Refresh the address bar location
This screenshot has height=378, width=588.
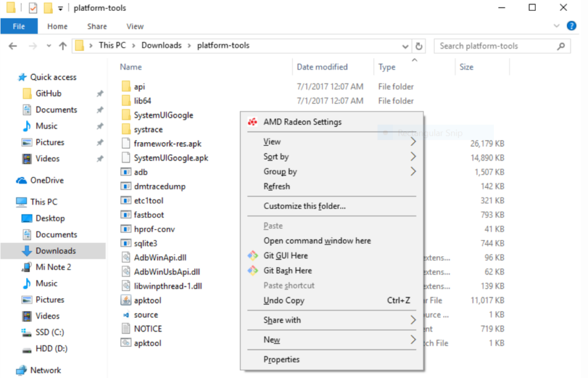click(x=419, y=45)
